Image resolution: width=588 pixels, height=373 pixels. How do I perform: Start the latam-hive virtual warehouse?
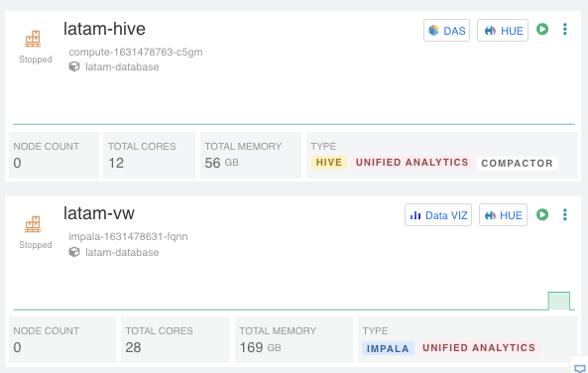click(x=542, y=29)
